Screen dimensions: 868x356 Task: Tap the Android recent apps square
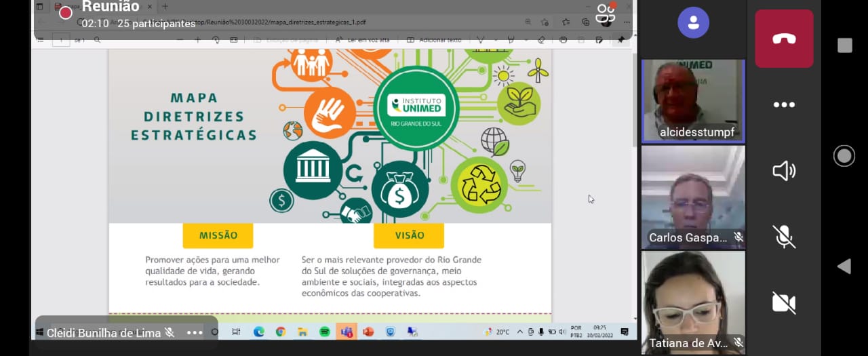point(844,45)
